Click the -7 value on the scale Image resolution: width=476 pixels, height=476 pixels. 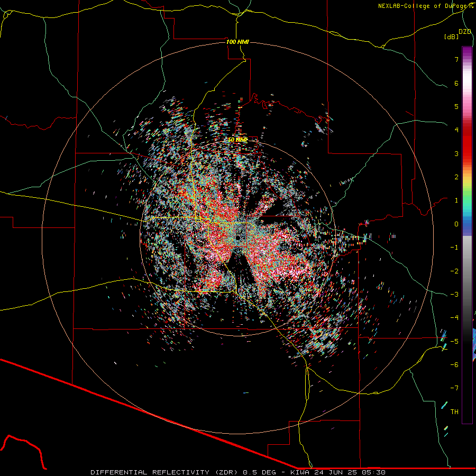(x=454, y=388)
